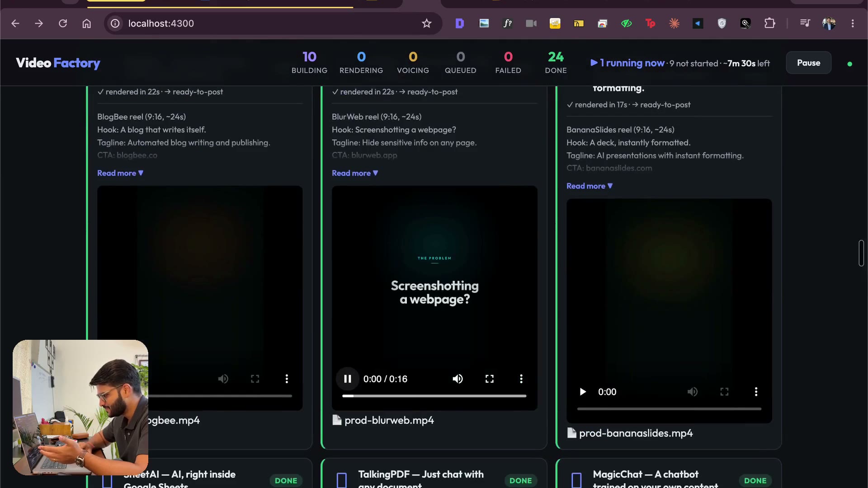Click the 'MagicChat — A chatbot' card title

[646, 474]
